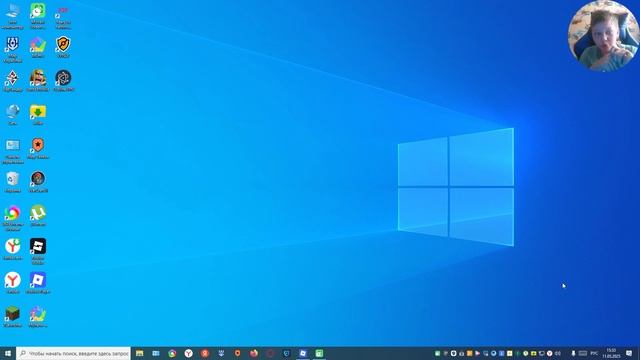
Task: Open the green app icon in taskbar
Action: (x=319, y=353)
